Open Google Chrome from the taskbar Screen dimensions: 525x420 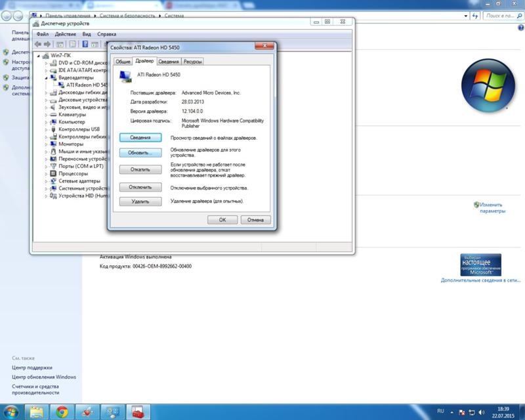62,412
